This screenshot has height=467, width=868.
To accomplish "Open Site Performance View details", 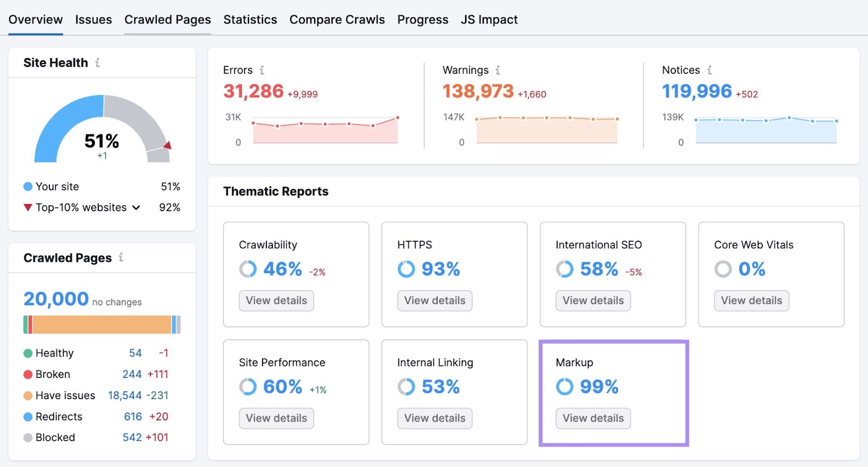I will [x=276, y=419].
